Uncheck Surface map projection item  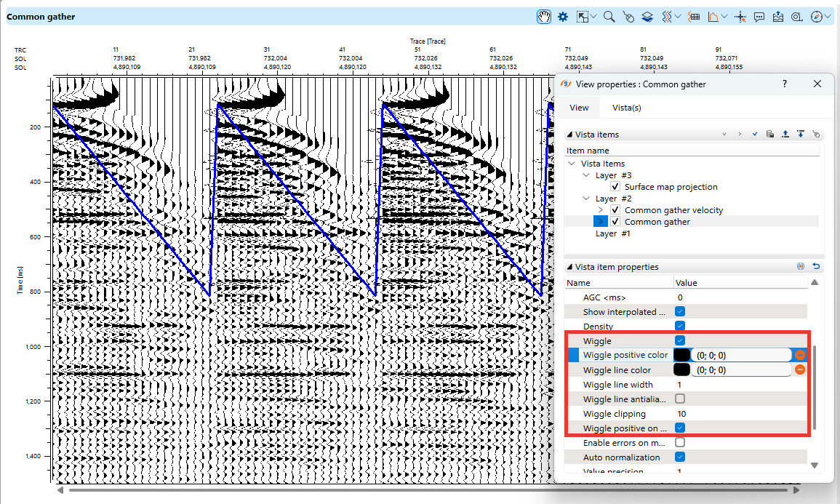[615, 187]
